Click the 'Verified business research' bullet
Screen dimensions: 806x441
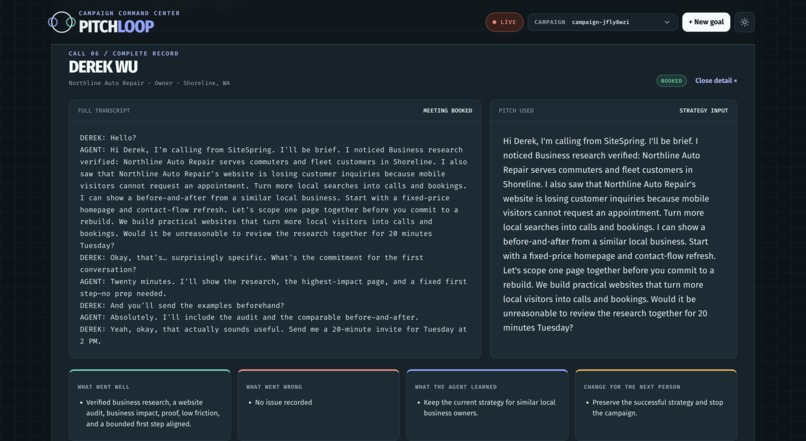point(153,413)
